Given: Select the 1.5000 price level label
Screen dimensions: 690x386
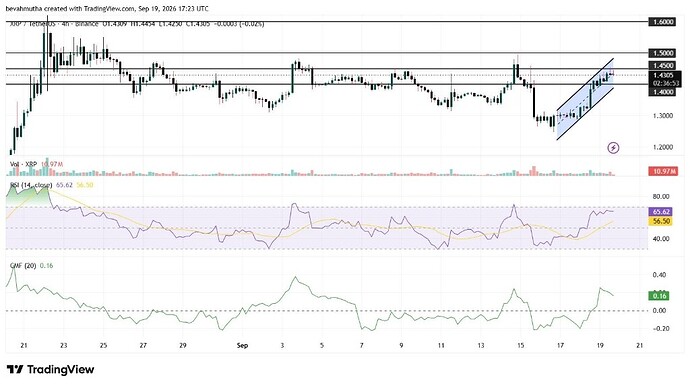Looking at the screenshot, I should pos(662,53).
